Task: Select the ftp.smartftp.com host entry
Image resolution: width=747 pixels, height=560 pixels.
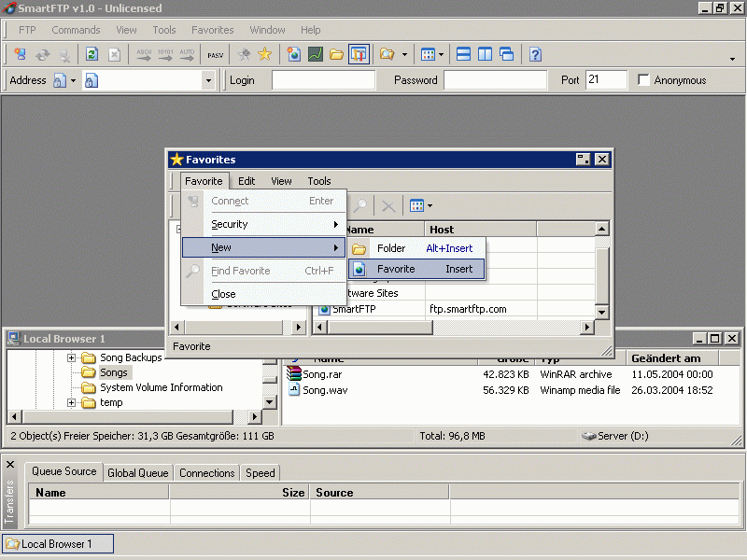Action: pos(468,309)
